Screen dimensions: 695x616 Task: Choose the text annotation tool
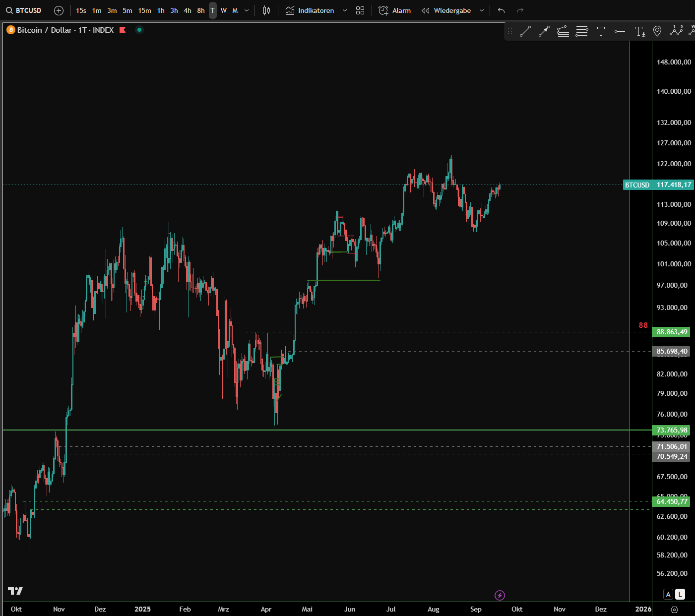tap(601, 32)
